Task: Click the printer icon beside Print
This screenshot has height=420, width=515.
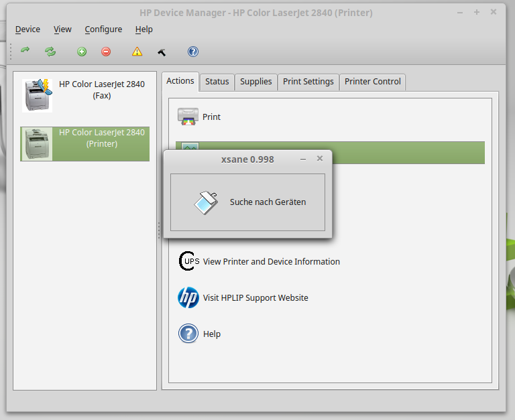Action: tap(188, 117)
